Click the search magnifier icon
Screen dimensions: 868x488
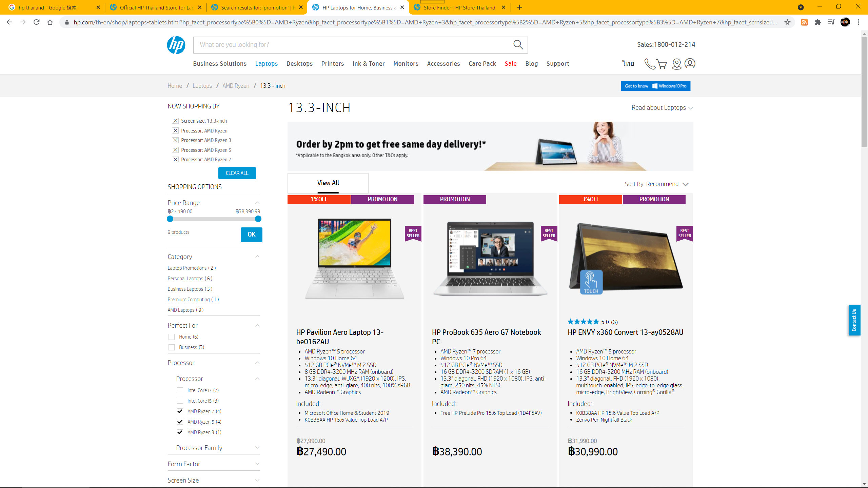click(518, 45)
